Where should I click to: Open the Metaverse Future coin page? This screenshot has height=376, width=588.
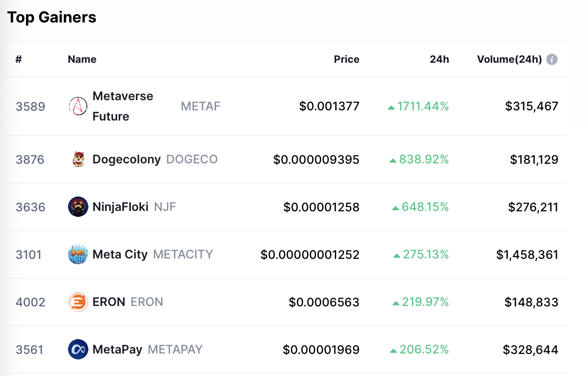(122, 106)
